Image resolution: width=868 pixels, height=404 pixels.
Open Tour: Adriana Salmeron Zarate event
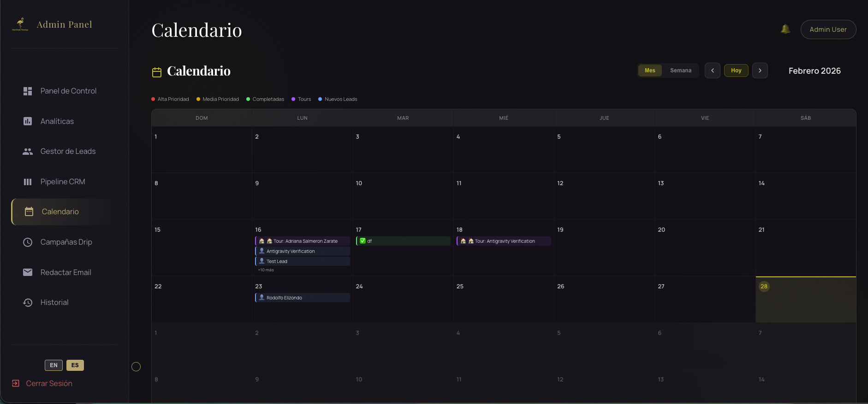pos(303,241)
